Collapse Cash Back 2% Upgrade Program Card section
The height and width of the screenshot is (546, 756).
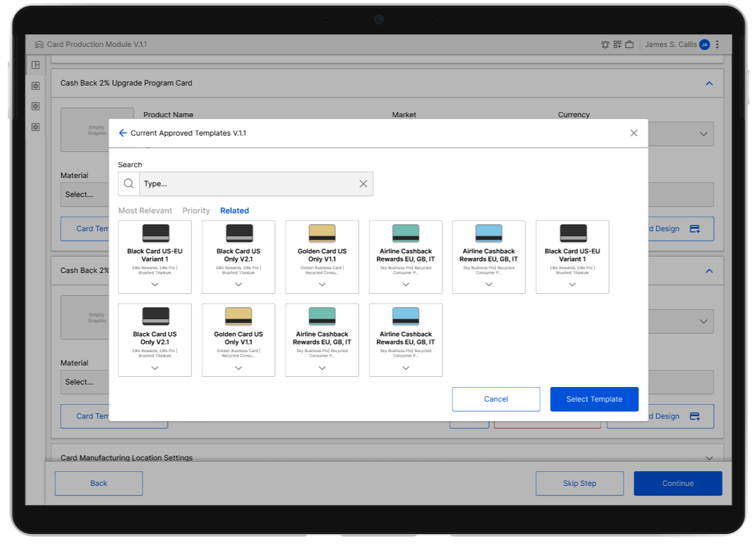coord(709,84)
